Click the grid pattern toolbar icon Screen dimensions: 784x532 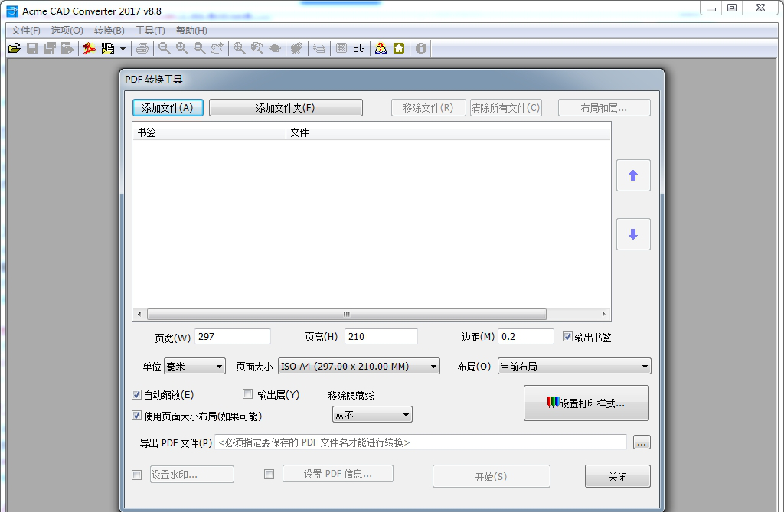[341, 48]
